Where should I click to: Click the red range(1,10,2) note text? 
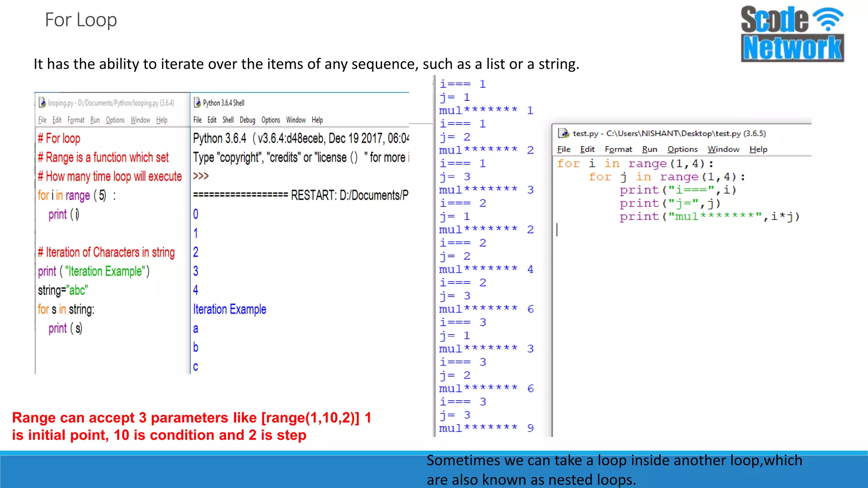pos(192,427)
